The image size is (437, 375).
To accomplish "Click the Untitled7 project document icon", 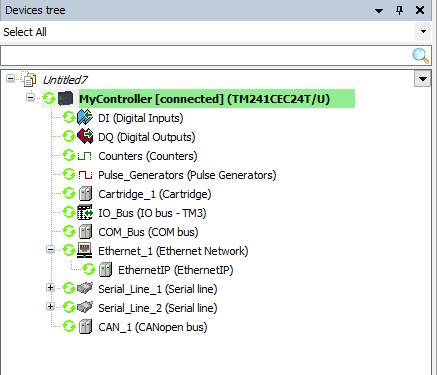I will click(29, 79).
